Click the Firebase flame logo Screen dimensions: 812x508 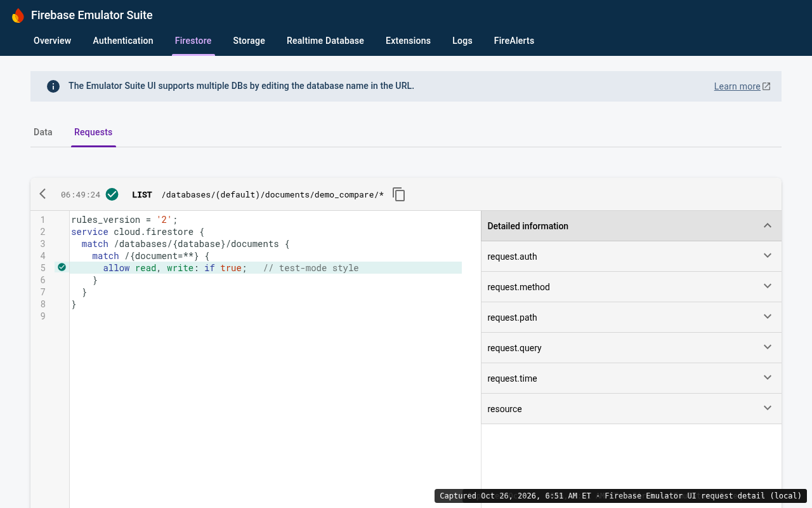pyautogui.click(x=18, y=15)
